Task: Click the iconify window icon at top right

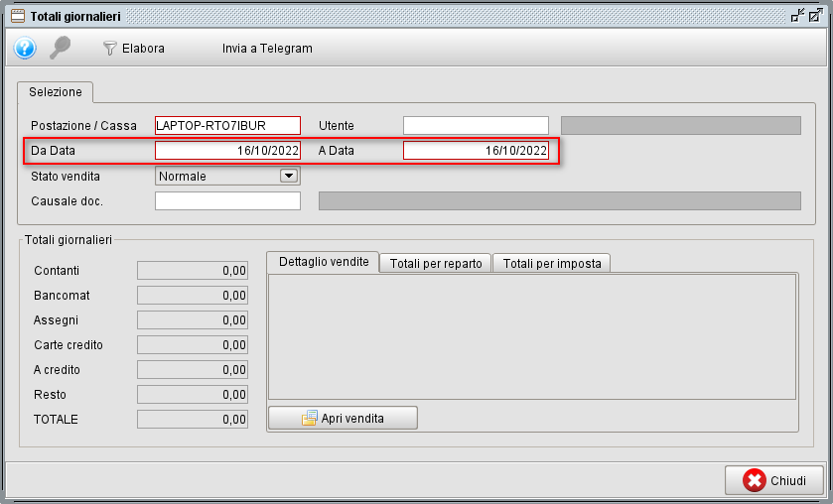Action: 796,16
